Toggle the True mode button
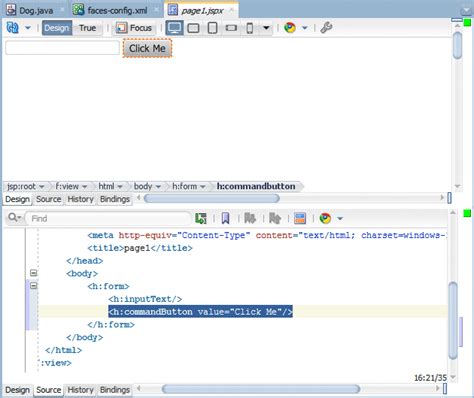The image size is (474, 398). (87, 28)
